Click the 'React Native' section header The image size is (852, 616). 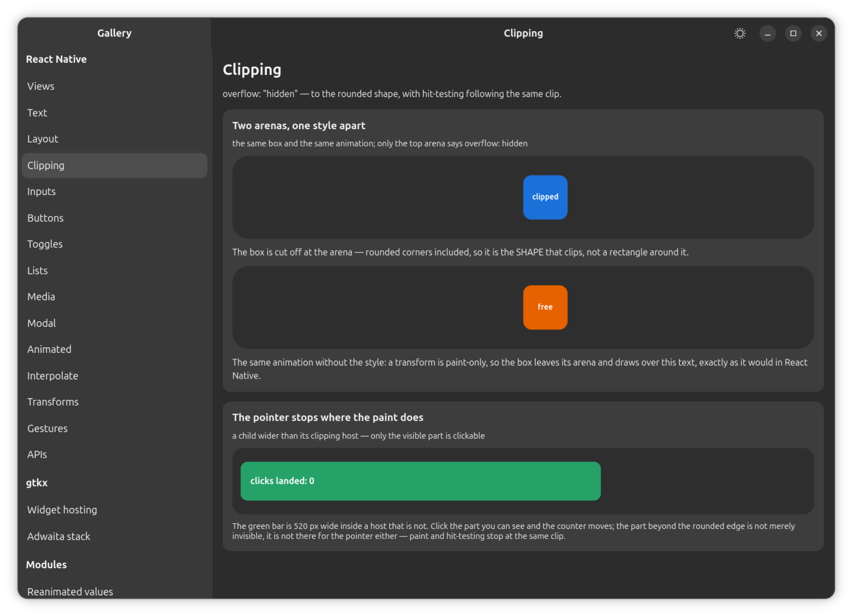pyautogui.click(x=56, y=59)
